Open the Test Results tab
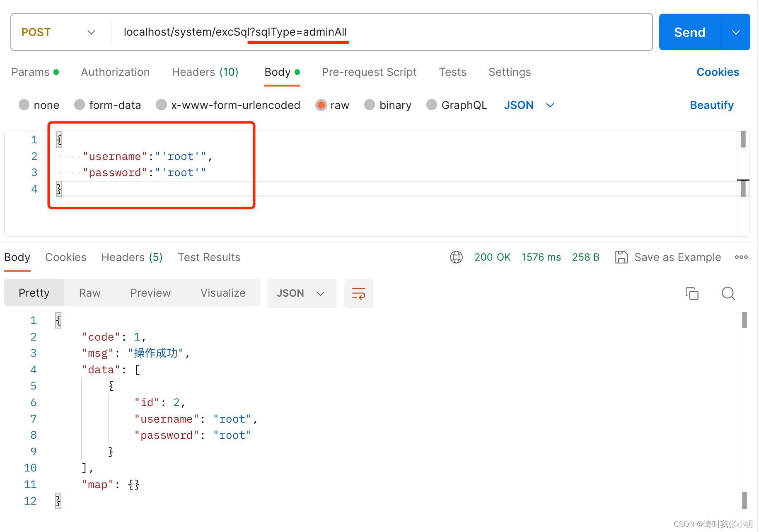Screen dimensions: 759x532 (209, 257)
